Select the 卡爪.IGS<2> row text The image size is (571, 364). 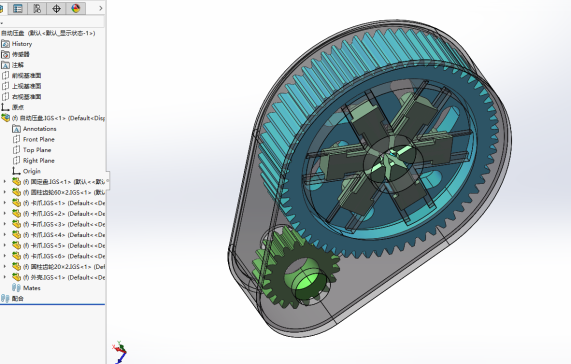[64, 213]
